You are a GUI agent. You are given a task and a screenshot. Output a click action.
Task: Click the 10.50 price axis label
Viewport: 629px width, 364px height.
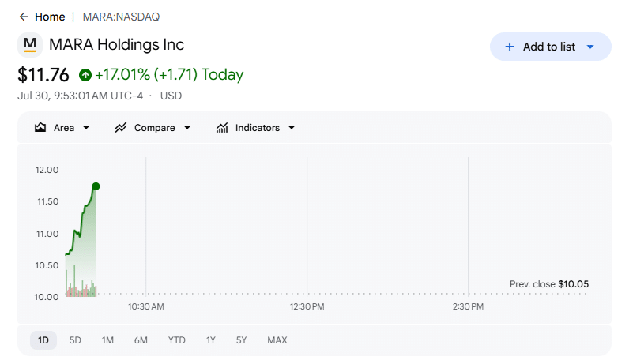coord(47,265)
